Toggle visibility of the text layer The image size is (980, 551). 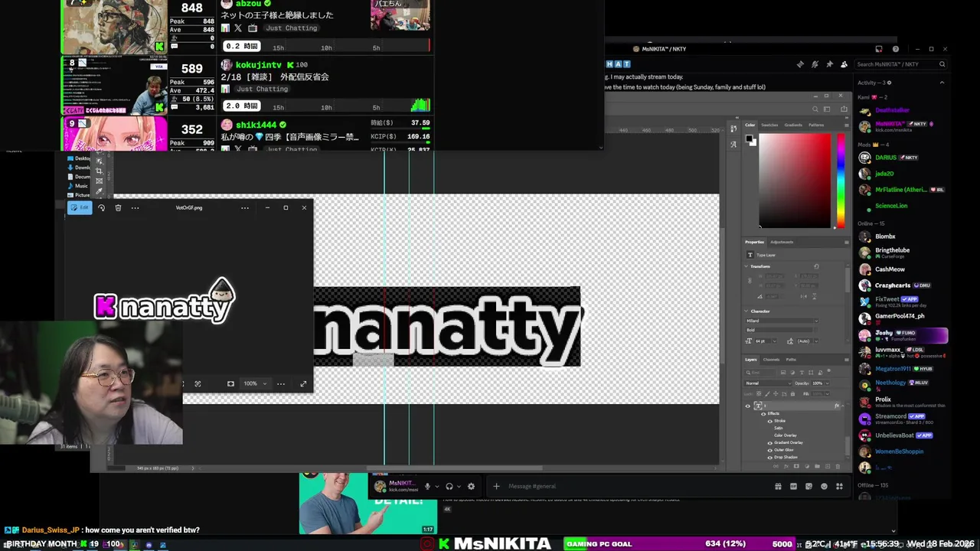(x=748, y=406)
